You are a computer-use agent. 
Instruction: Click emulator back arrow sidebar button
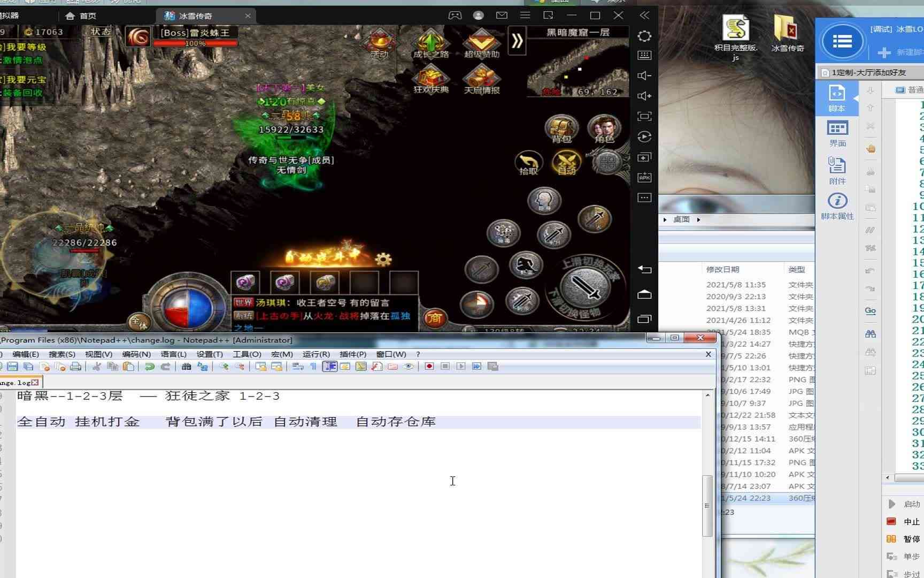coord(644,270)
